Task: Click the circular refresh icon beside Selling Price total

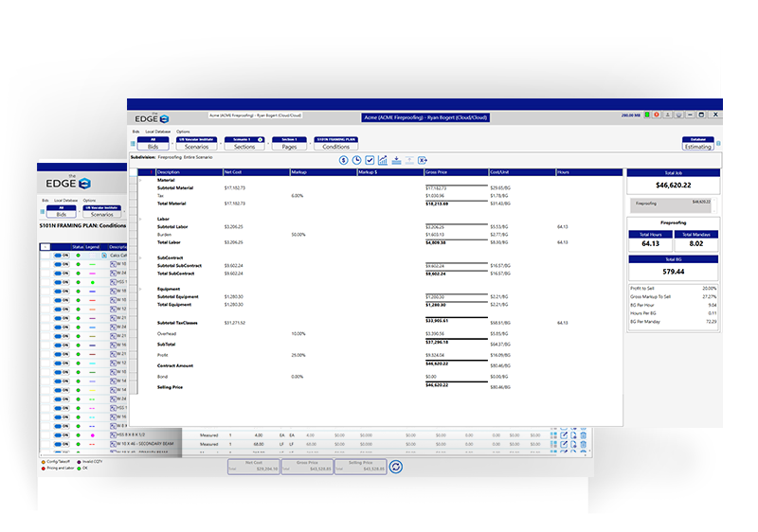Action: click(x=396, y=467)
